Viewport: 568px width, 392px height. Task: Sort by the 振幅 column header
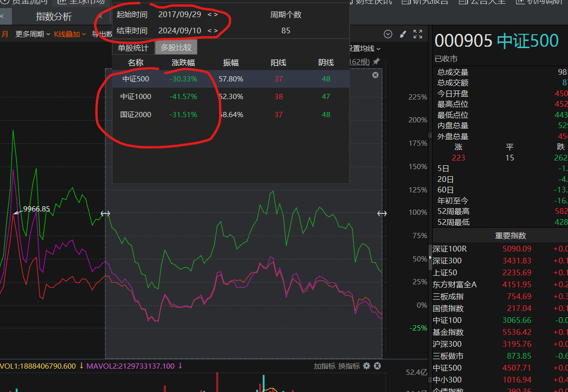click(x=231, y=63)
